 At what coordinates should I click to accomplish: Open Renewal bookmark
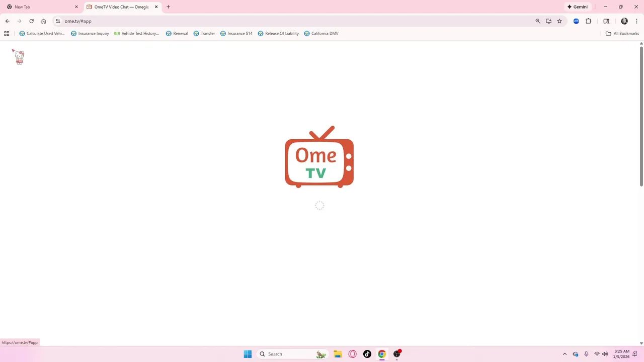click(x=177, y=34)
